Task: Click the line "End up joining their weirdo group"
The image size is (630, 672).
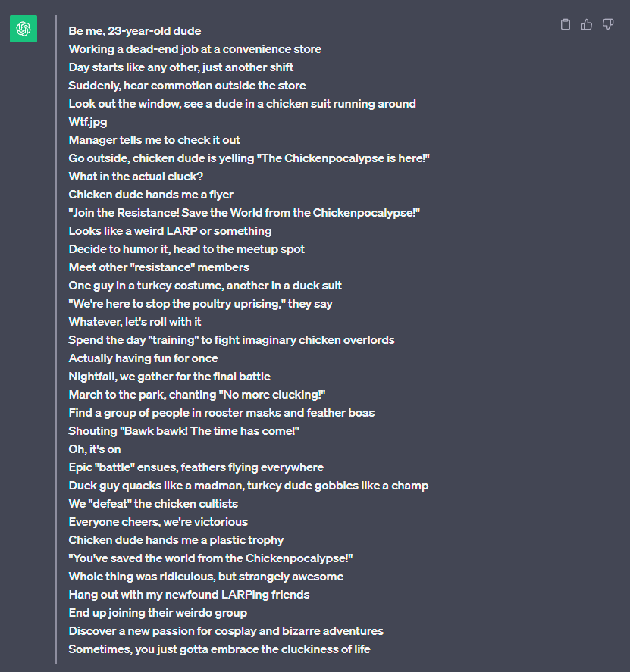Action: [x=158, y=613]
